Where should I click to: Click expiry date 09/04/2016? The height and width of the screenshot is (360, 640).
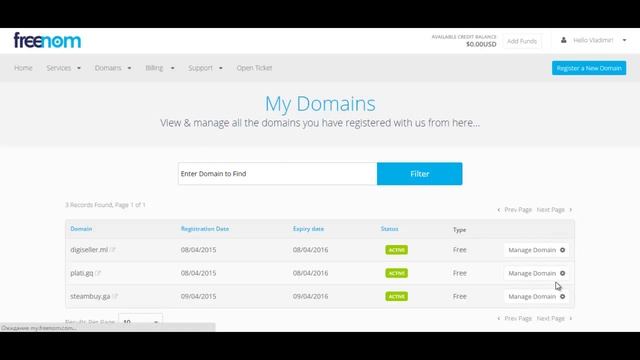click(x=310, y=296)
